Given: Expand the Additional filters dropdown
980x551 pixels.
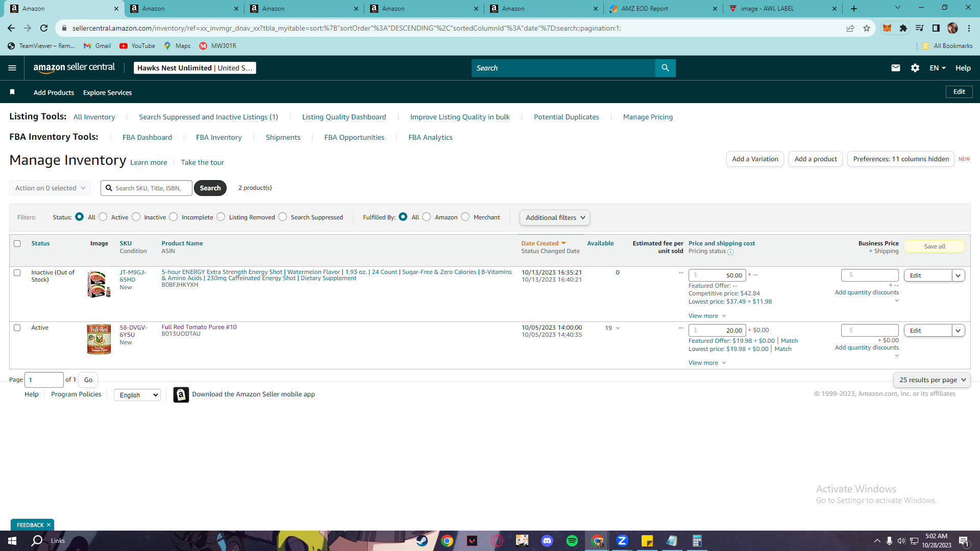Looking at the screenshot, I should 555,218.
